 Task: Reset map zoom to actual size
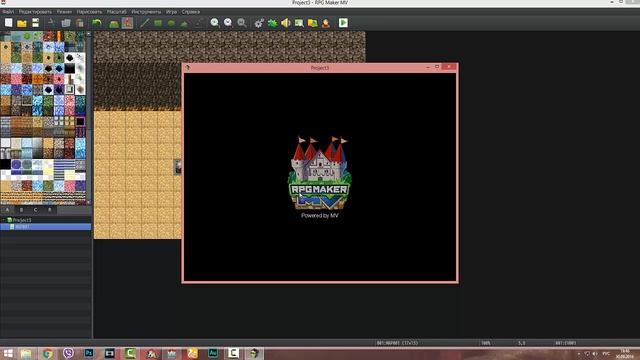tap(242, 23)
